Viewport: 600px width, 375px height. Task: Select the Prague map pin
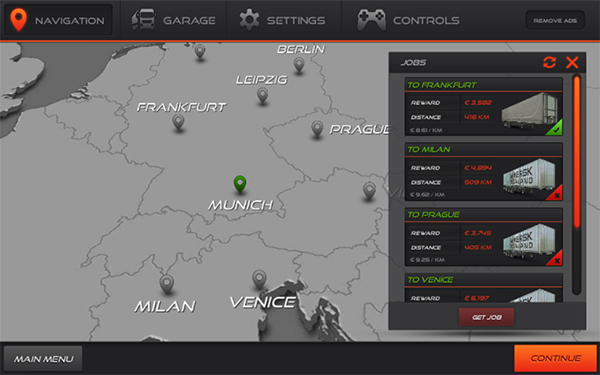coord(317,129)
